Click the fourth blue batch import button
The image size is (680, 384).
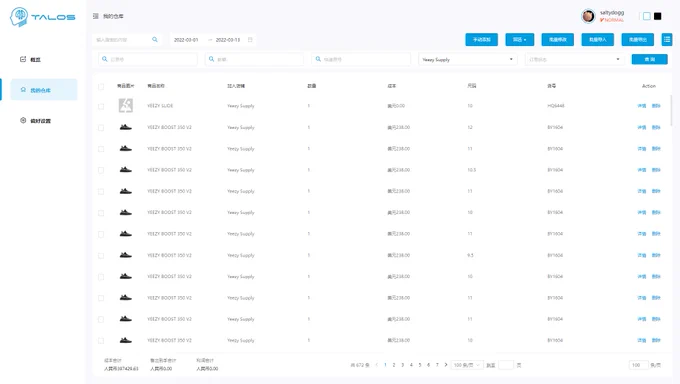tap(598, 39)
